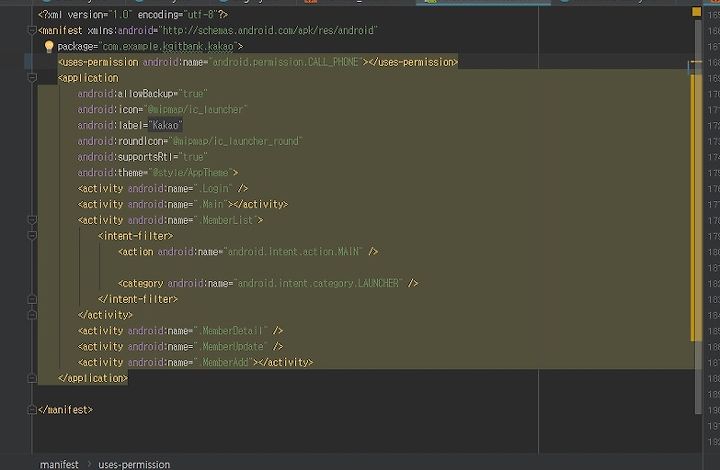Viewport: 720px width, 470px height.
Task: Click the .Main activity line
Action: pos(183,204)
